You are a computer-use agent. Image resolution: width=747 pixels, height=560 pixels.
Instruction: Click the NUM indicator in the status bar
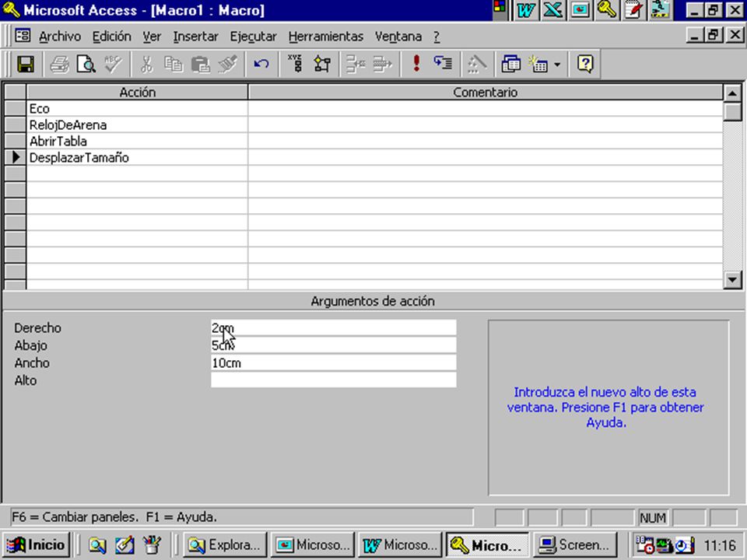click(653, 518)
